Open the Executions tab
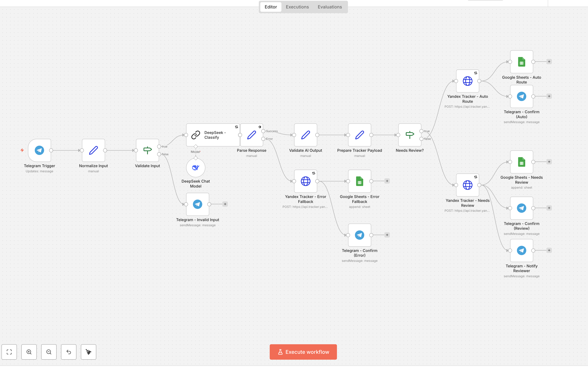 pyautogui.click(x=297, y=7)
